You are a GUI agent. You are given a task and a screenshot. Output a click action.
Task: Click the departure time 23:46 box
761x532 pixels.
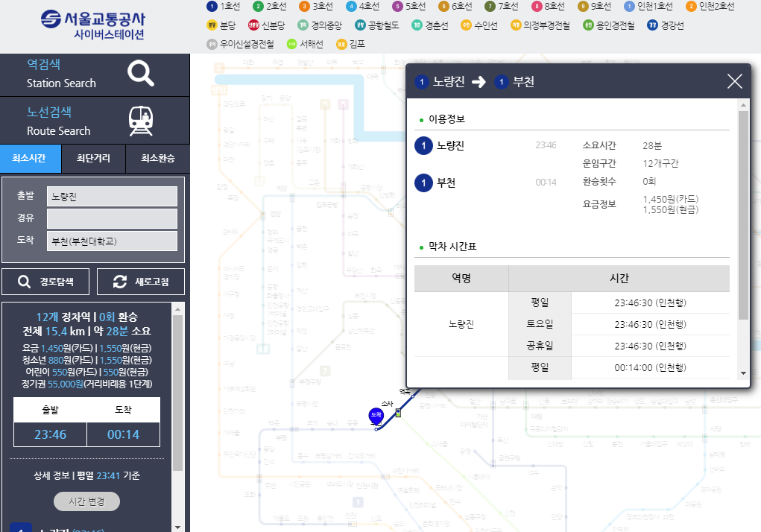[50, 434]
